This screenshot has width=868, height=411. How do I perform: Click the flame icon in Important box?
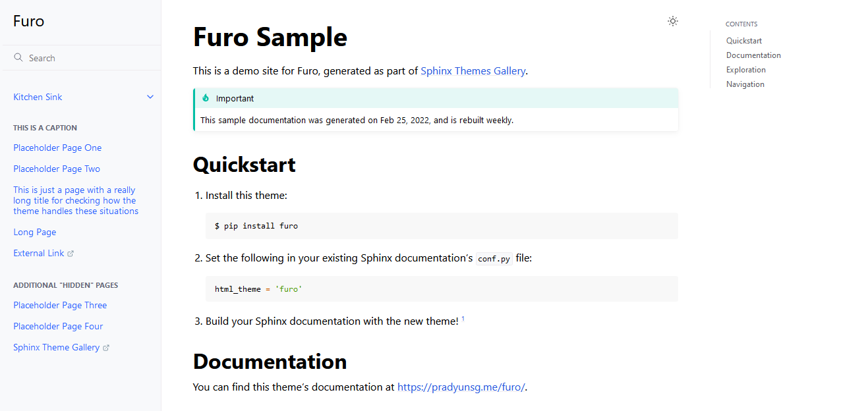click(x=206, y=98)
